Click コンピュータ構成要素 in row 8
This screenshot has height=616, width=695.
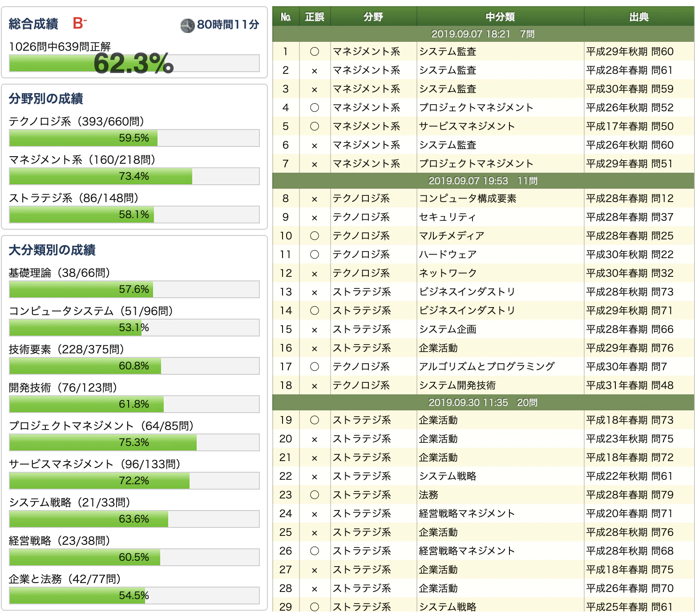tap(468, 199)
